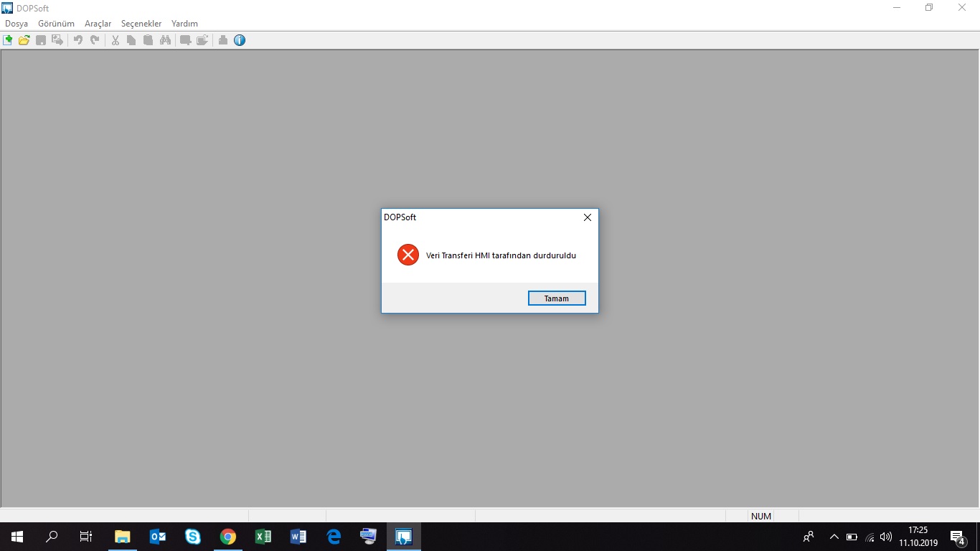The height and width of the screenshot is (551, 980).
Task: Click the Undo arrow icon
Action: click(x=78, y=40)
